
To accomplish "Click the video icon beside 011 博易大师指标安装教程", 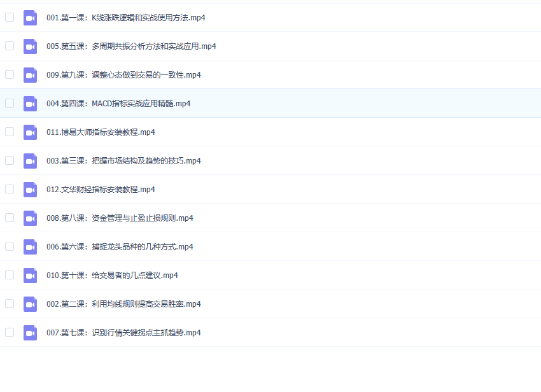I will point(30,132).
